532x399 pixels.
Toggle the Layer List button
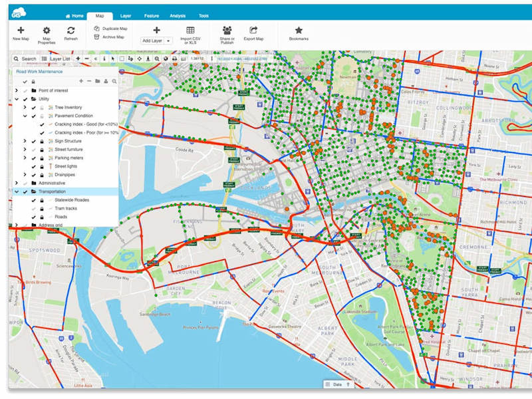(x=56, y=59)
